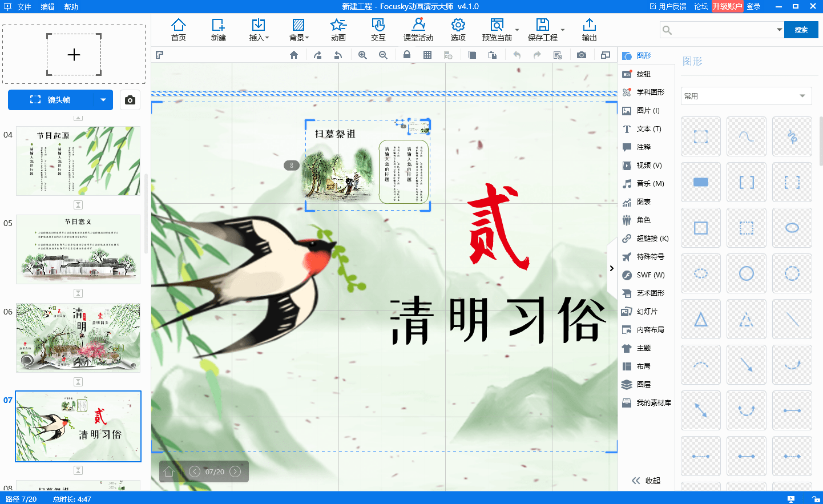Add a hyperlink via 超链接 (K)
This screenshot has height=504, width=823.
[646, 238]
